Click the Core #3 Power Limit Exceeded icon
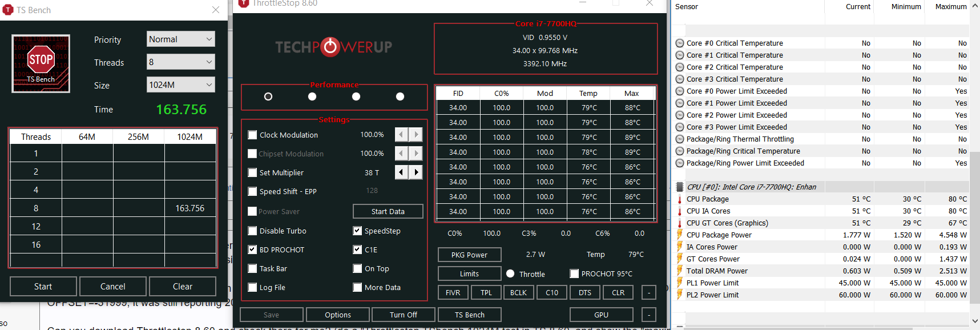The width and height of the screenshot is (980, 330). click(679, 127)
